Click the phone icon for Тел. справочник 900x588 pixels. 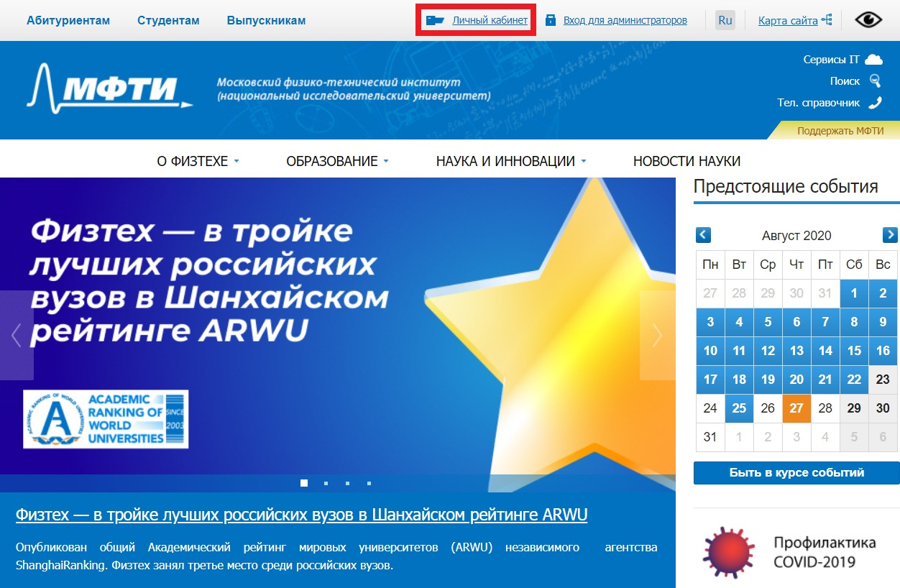(875, 103)
